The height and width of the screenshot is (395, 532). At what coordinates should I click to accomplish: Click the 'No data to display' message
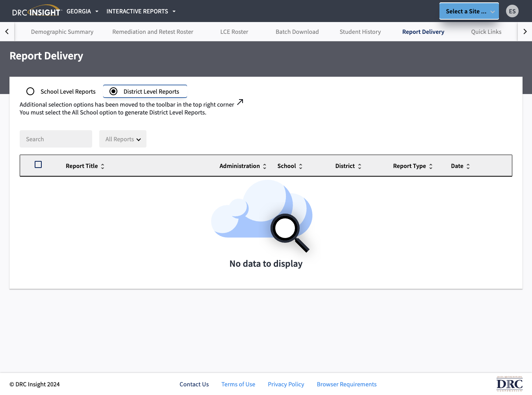coord(266,264)
